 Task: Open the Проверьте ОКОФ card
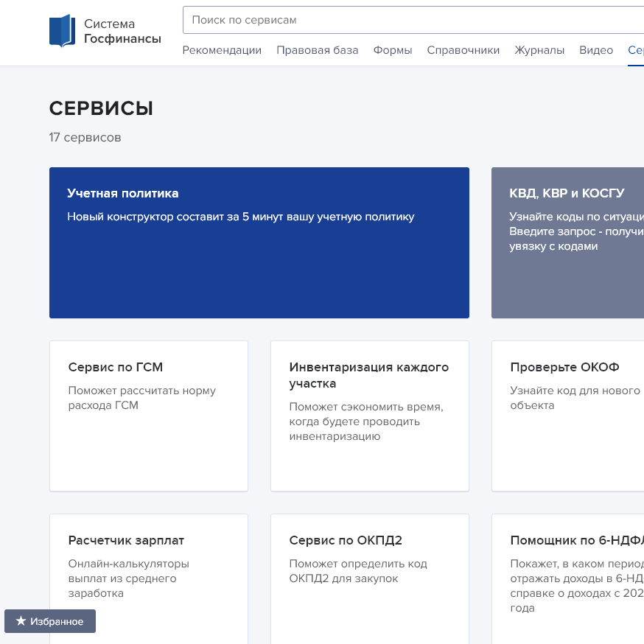click(567, 416)
